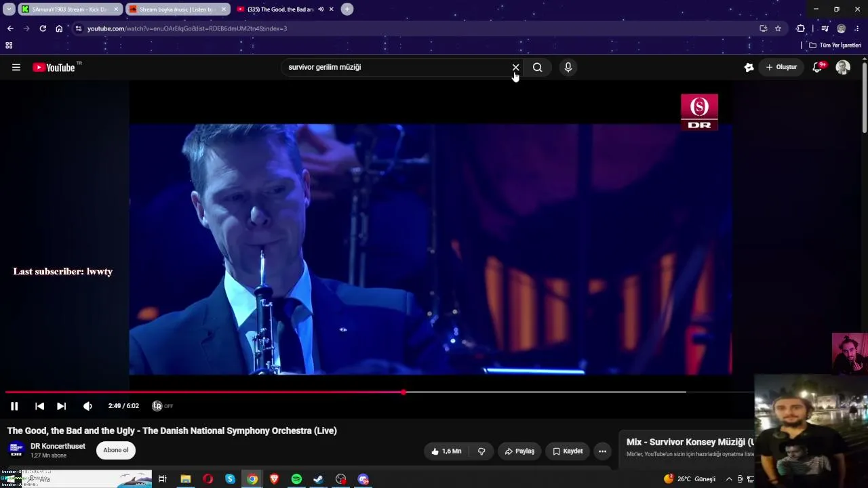Reload the current page
The height and width of the screenshot is (488, 868).
point(43,28)
